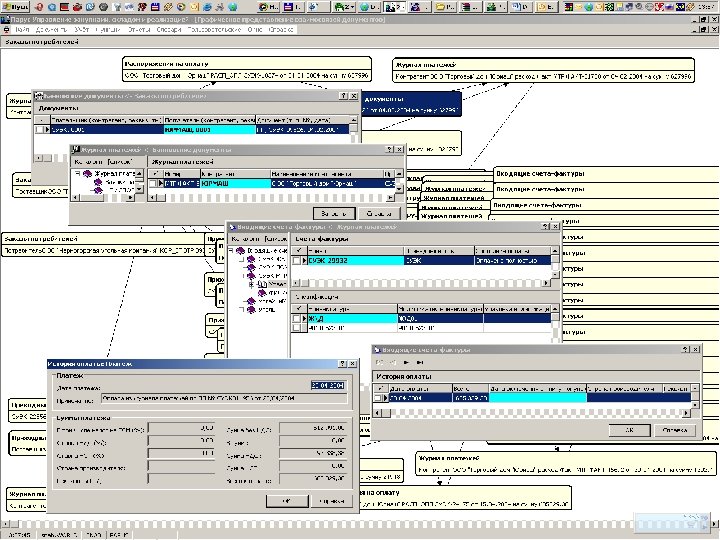This screenshot has width=720, height=540.
Task: Click OK button in payment history dialog
Action: 287,501
